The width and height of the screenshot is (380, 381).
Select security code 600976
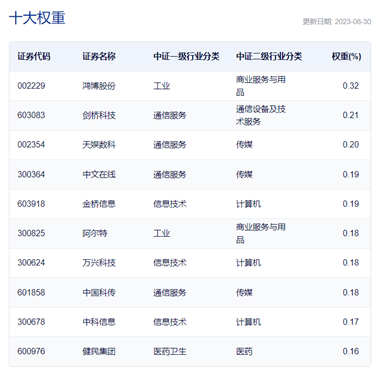coord(31,351)
